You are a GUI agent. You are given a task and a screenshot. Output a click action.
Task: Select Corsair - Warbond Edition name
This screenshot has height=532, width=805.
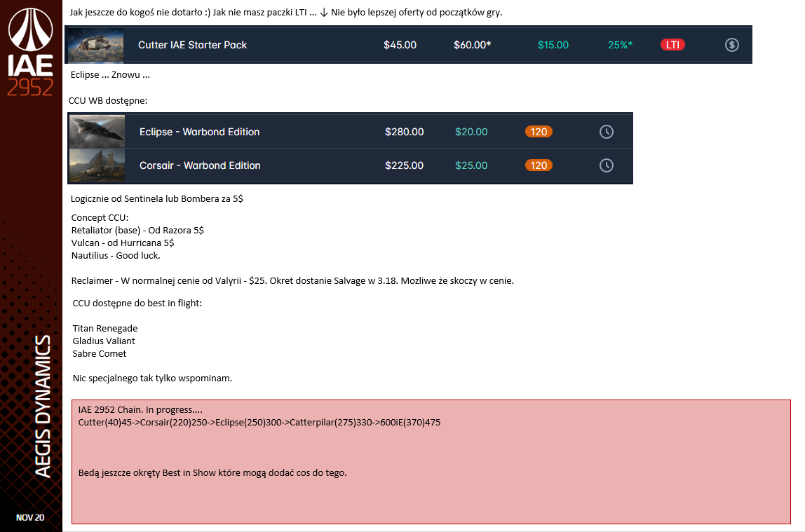201,165
